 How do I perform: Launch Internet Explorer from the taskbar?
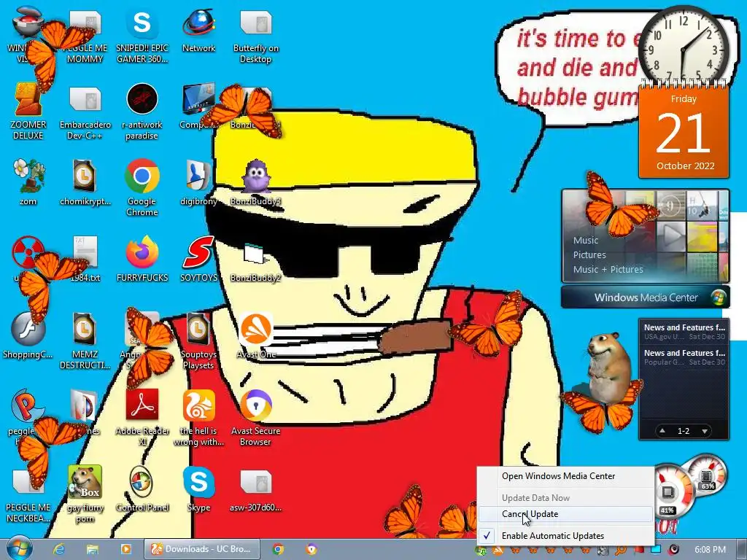click(59, 549)
